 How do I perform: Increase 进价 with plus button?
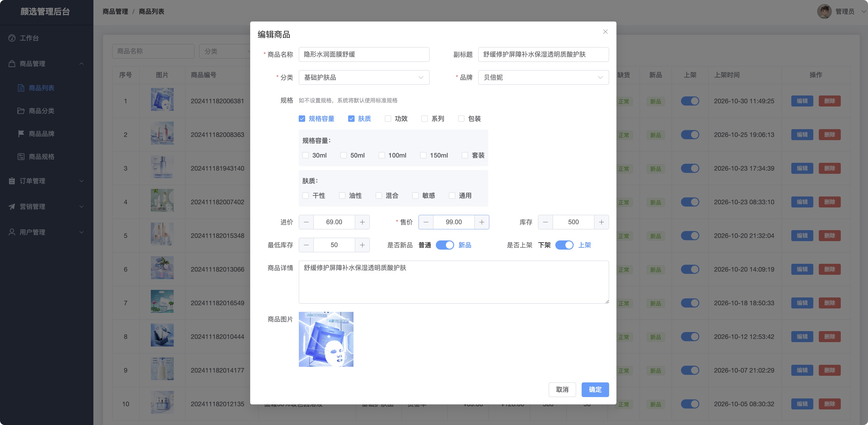[x=362, y=222]
